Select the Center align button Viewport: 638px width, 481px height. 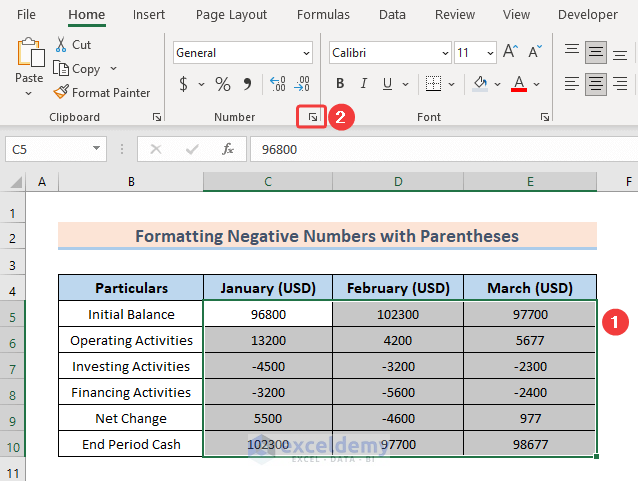tap(596, 84)
